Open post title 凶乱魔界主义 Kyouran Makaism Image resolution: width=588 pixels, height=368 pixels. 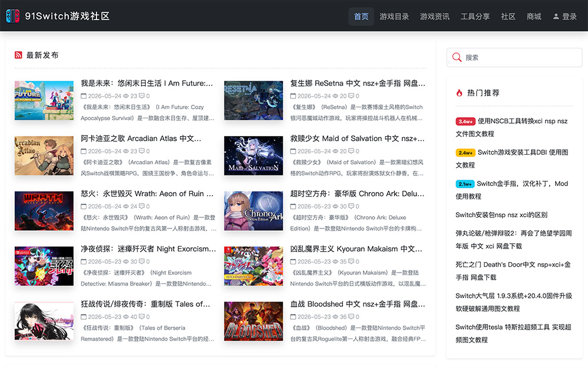[x=356, y=249]
